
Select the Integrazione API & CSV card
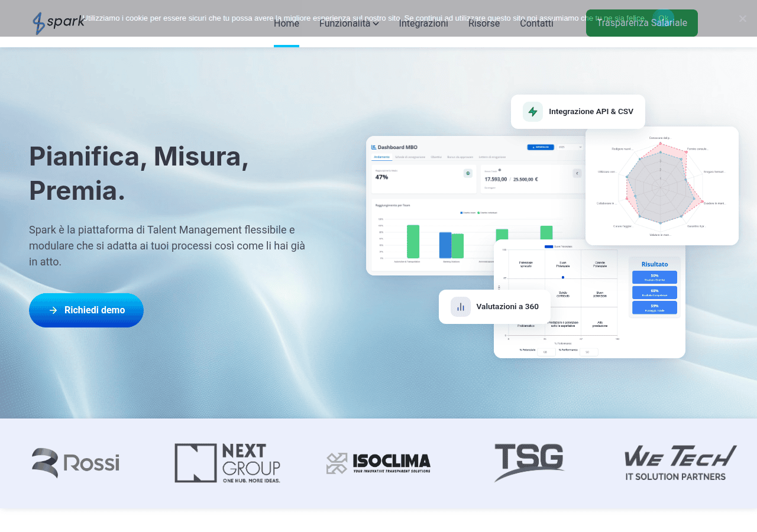coord(578,112)
